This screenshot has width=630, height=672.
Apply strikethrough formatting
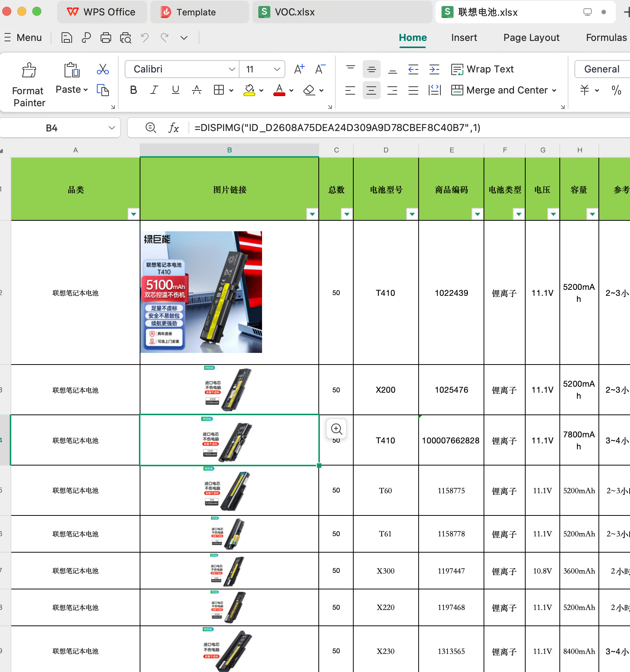[x=196, y=90]
